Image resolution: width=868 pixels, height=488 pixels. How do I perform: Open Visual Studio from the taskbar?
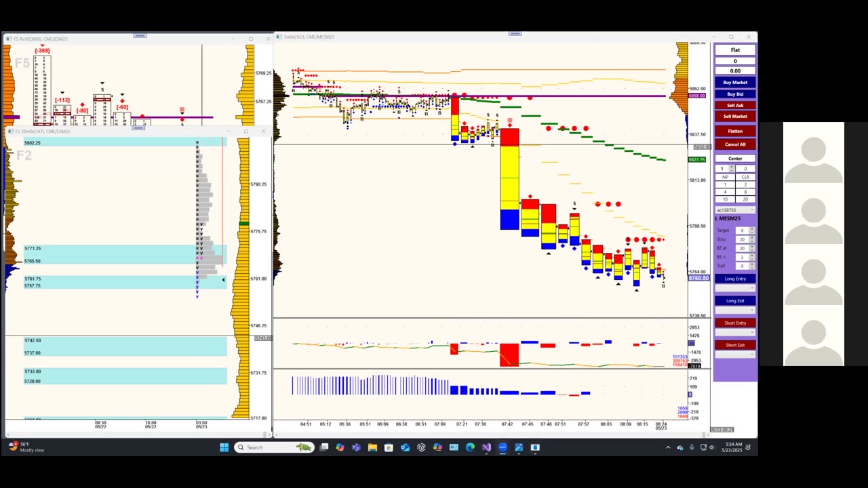[486, 447]
